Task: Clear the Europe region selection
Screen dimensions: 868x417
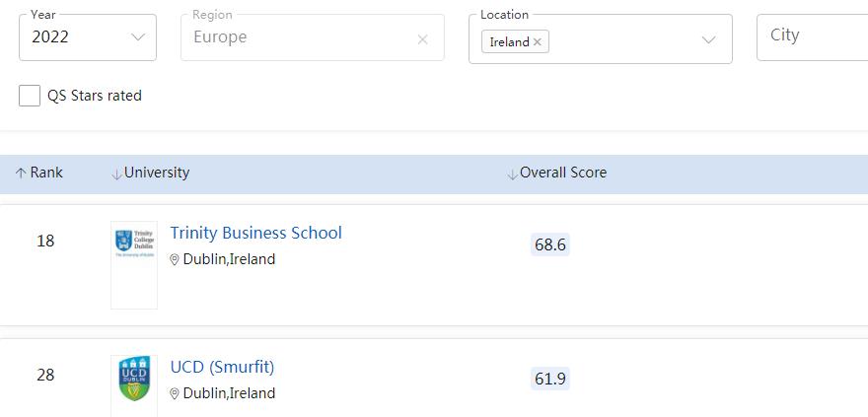Action: click(x=422, y=39)
